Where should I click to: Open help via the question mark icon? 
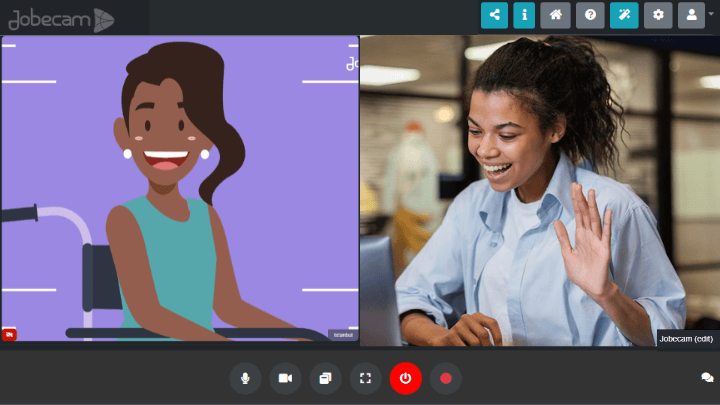591,15
